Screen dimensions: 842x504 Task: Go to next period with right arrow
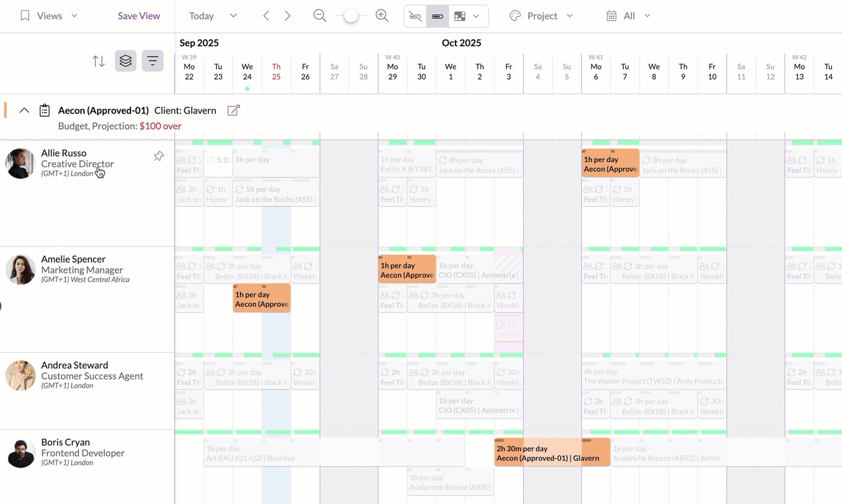[288, 16]
